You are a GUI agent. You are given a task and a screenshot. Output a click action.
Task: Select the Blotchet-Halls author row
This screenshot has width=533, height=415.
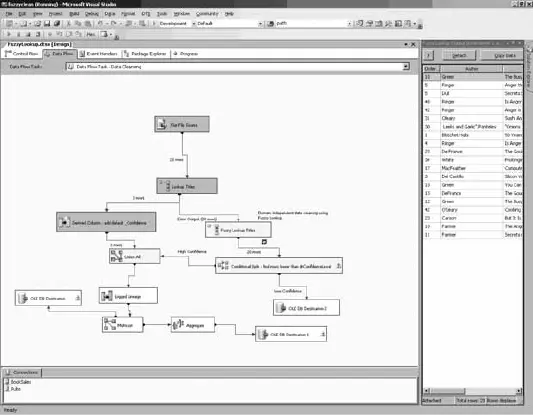[472, 135]
